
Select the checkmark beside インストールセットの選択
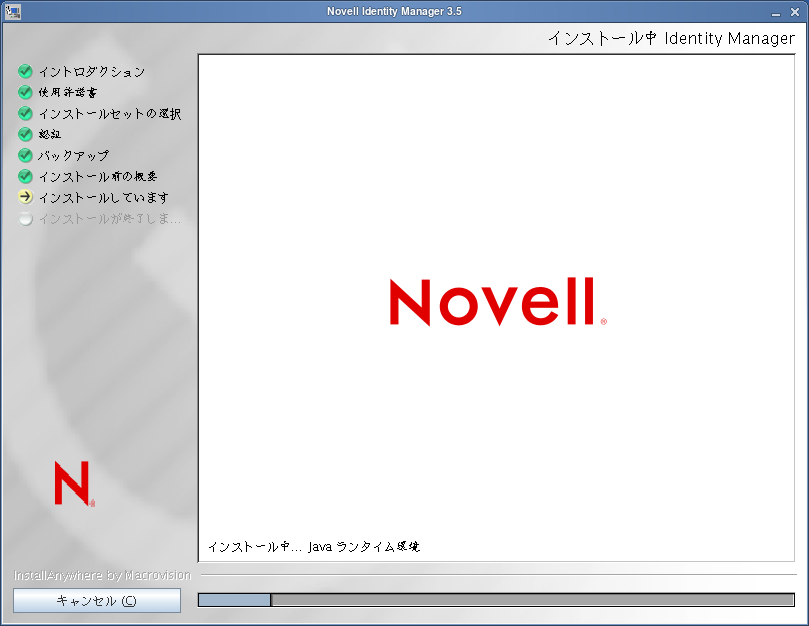coord(25,114)
